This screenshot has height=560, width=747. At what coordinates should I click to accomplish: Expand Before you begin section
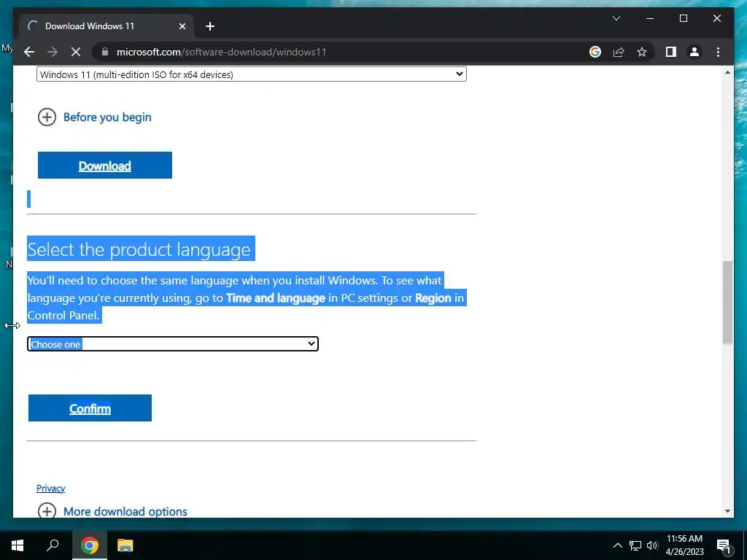point(94,117)
